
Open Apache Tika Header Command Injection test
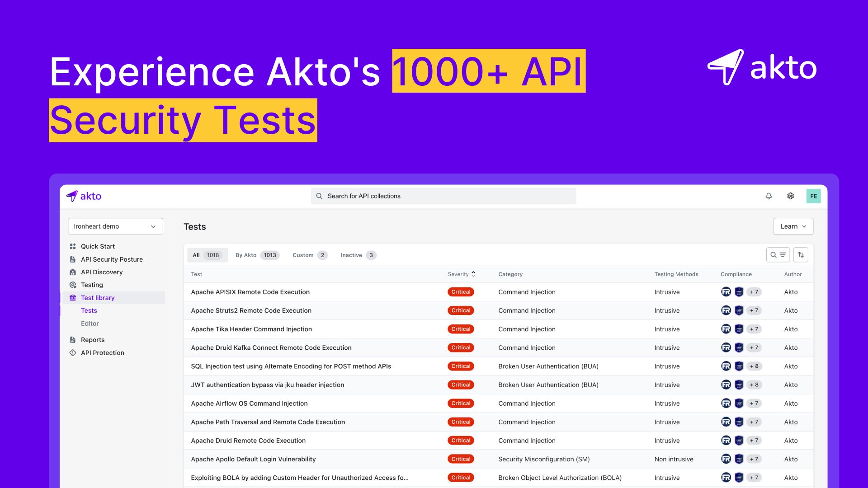[x=251, y=329]
